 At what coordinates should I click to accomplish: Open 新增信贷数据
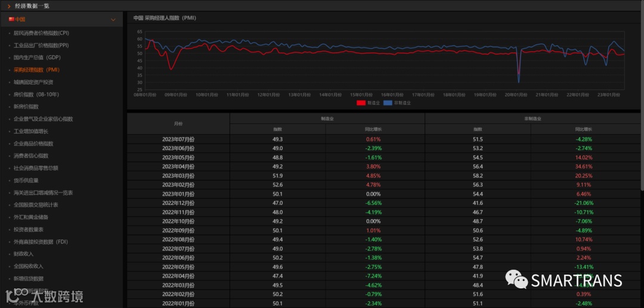[x=29, y=278]
